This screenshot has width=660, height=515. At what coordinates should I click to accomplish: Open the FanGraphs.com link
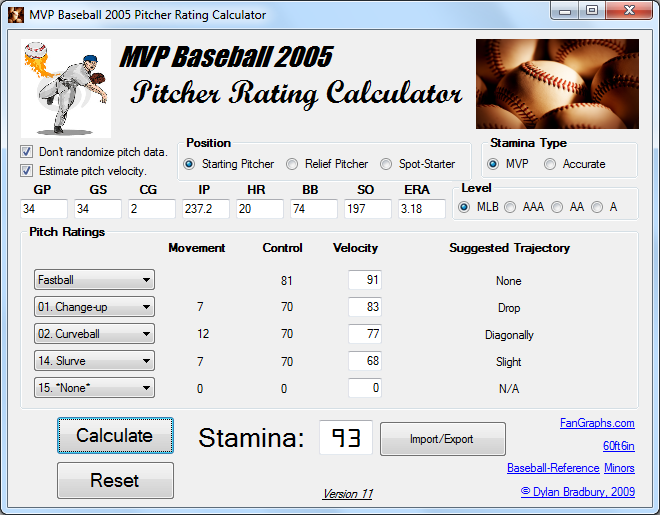[597, 423]
